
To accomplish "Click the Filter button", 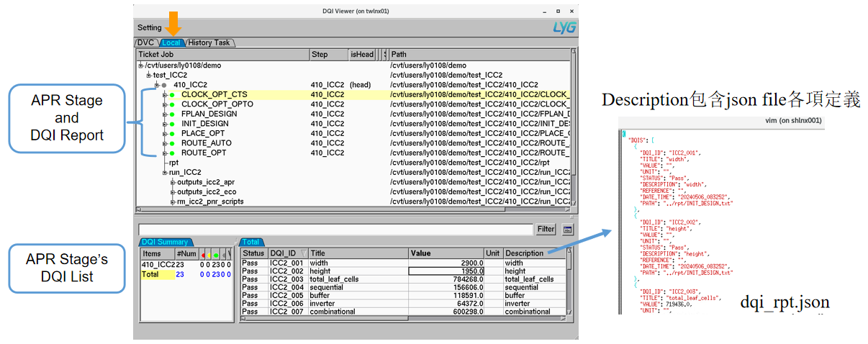I will tap(546, 230).
